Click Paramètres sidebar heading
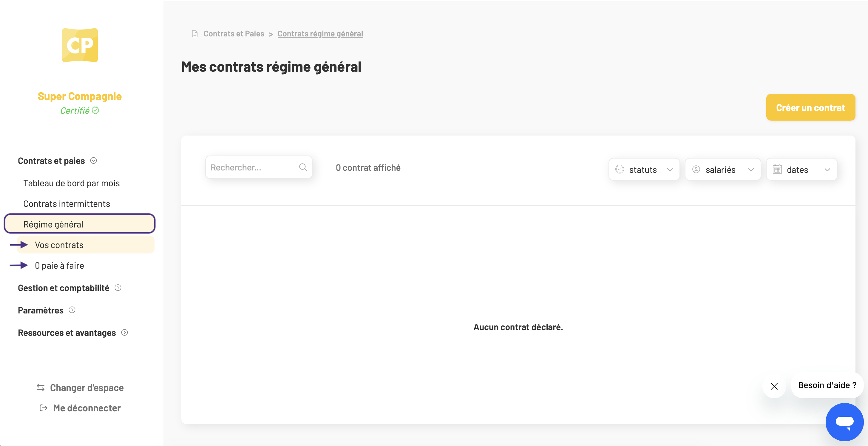The width and height of the screenshot is (868, 446). click(x=41, y=310)
